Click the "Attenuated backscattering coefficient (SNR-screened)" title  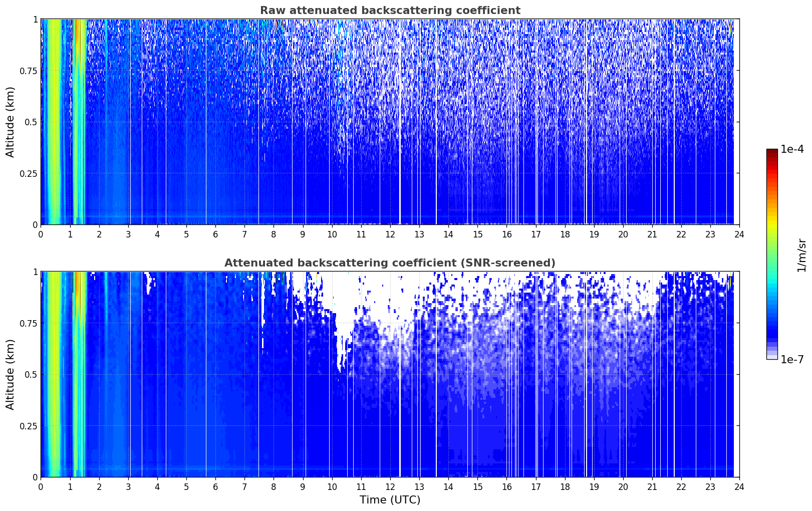click(390, 263)
